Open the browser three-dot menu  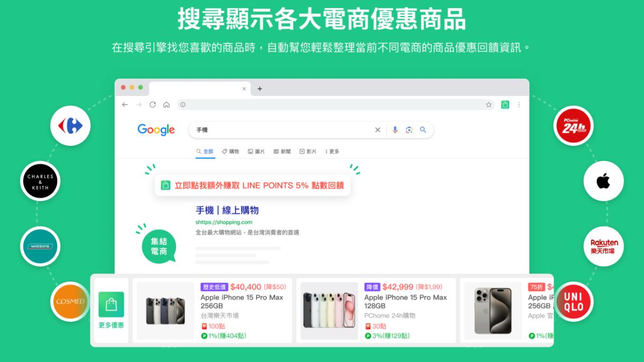(x=519, y=105)
